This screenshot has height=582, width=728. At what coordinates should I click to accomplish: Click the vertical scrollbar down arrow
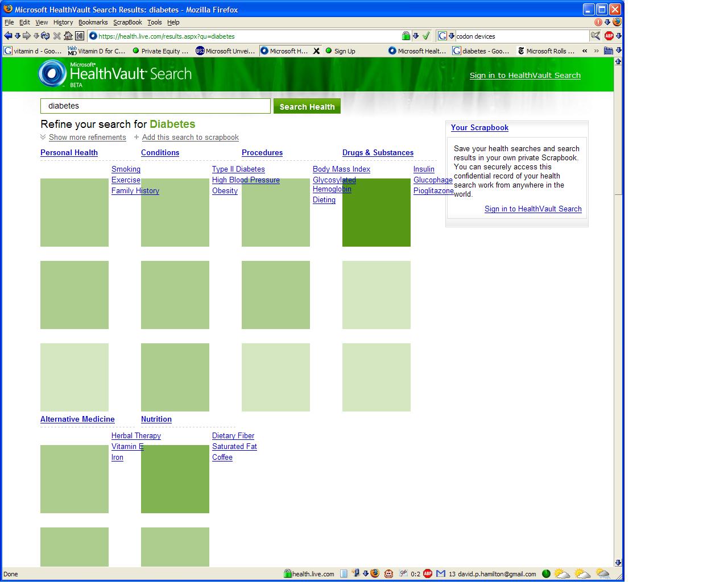618,562
